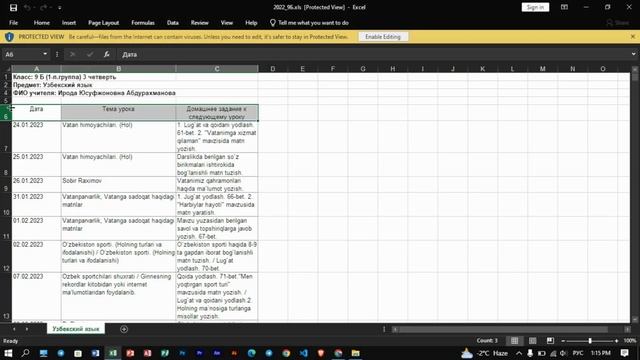Expand the formula bar chevron
This screenshot has width=640, height=360.
tap(633, 54)
